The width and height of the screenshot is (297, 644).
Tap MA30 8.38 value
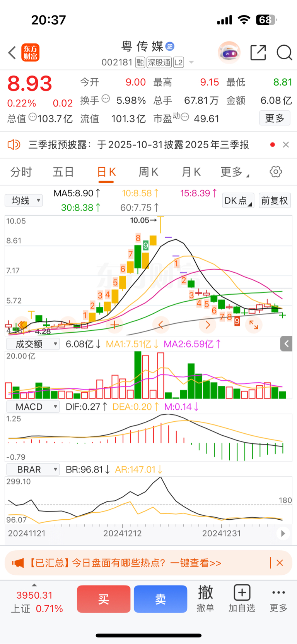(81, 208)
